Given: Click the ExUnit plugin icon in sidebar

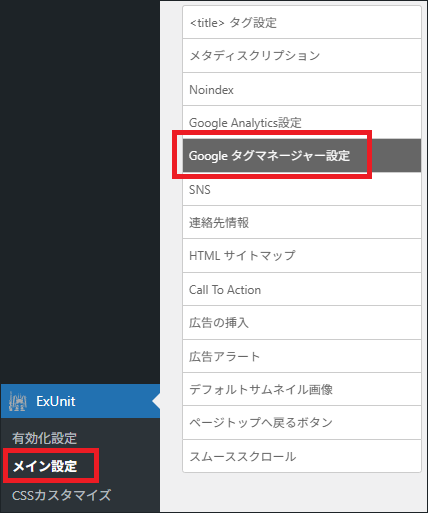Looking at the screenshot, I should click(18, 401).
